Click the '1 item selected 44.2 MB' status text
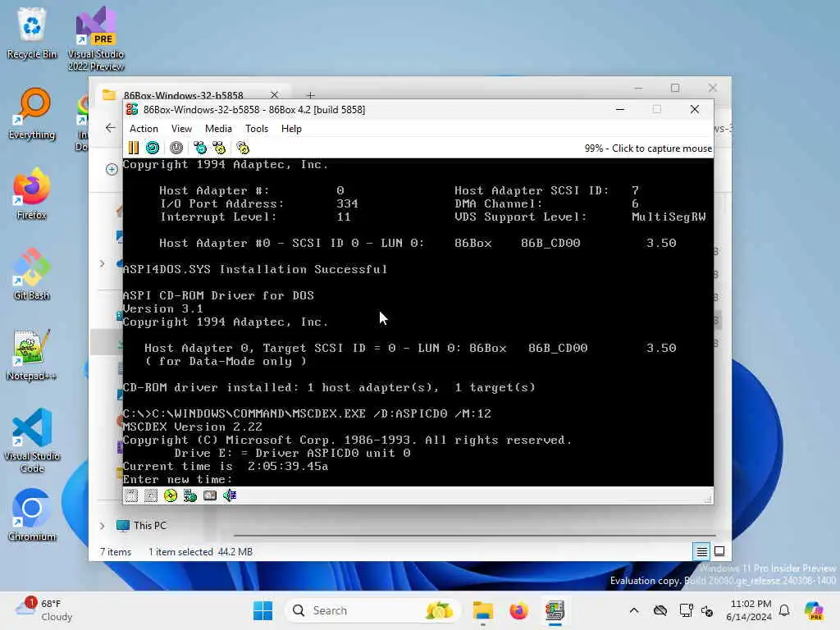This screenshot has width=840, height=630. [x=200, y=552]
